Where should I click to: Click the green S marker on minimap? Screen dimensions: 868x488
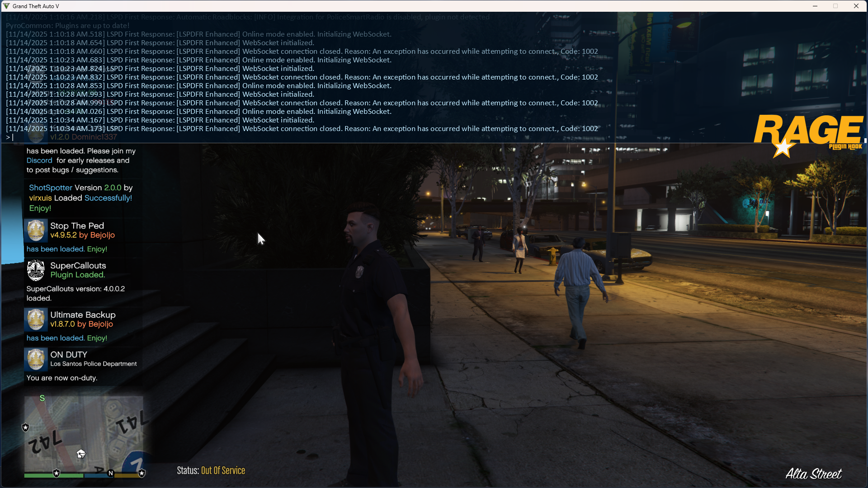pyautogui.click(x=42, y=398)
